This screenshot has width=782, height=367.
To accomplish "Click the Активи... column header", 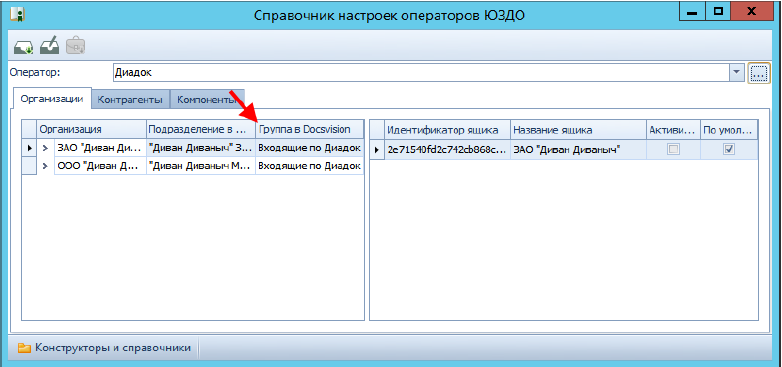I will point(673,130).
